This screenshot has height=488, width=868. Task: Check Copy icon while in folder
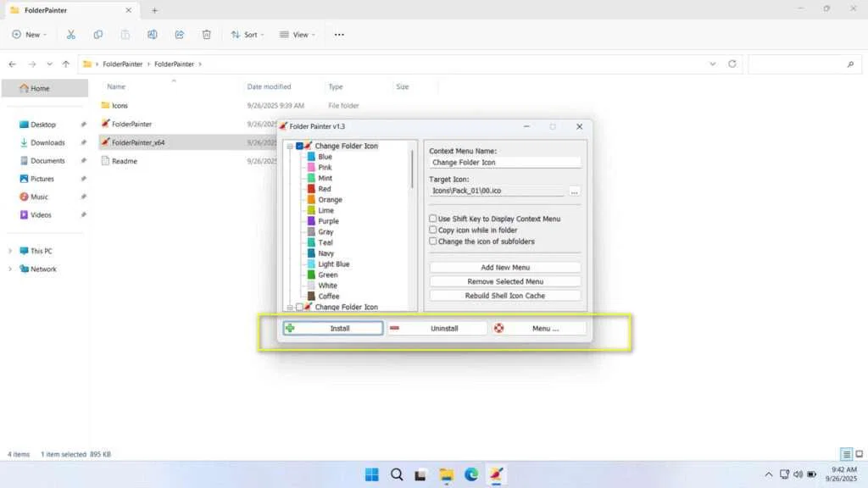(432, 230)
